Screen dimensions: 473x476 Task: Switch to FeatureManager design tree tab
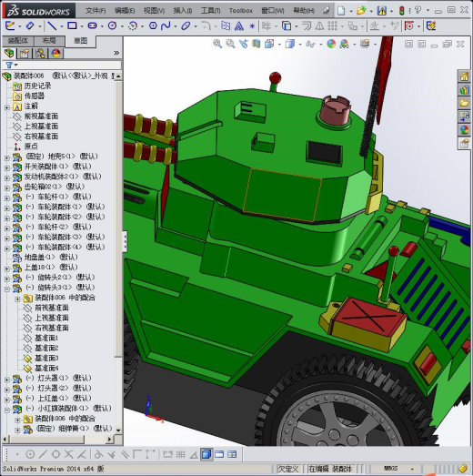[9, 54]
